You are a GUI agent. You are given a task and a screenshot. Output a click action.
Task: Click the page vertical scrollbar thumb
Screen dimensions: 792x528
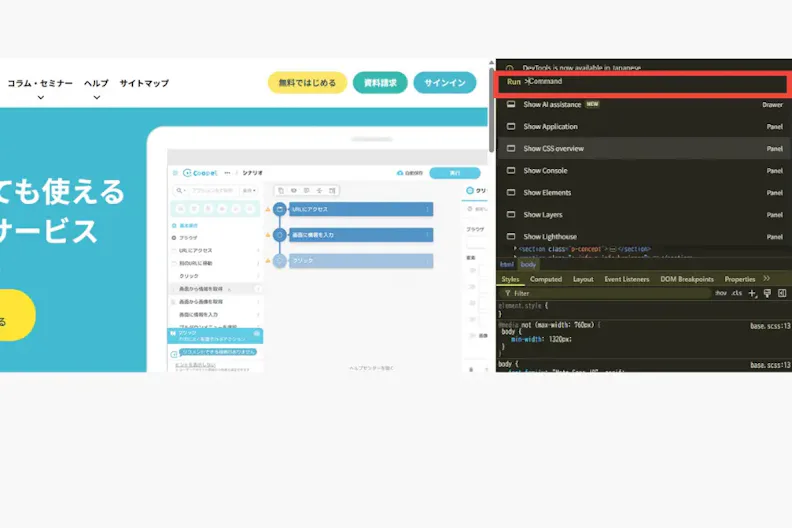point(491,109)
